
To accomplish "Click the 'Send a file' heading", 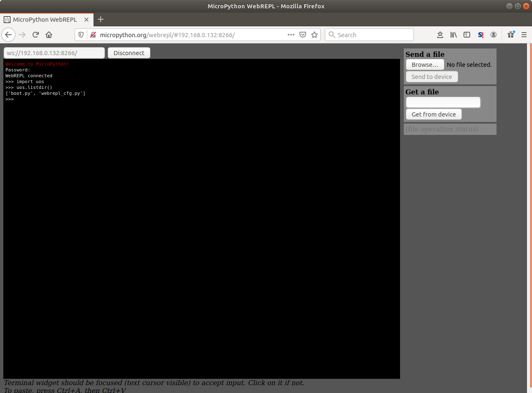I will (425, 54).
